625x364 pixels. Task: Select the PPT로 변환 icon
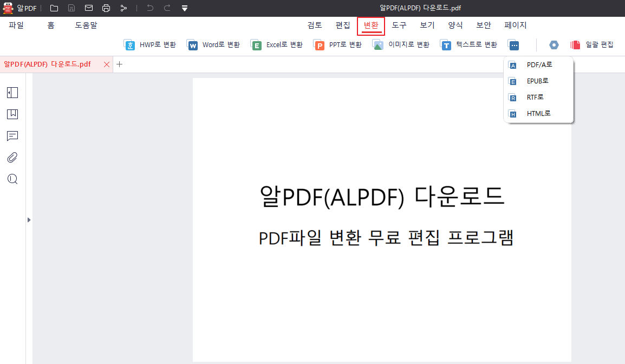click(x=337, y=44)
